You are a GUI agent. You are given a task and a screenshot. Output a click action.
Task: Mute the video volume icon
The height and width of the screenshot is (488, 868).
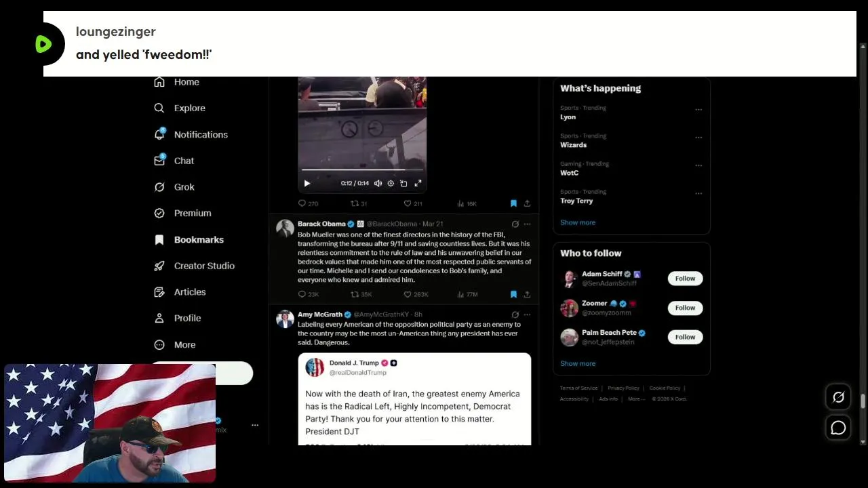tap(378, 183)
